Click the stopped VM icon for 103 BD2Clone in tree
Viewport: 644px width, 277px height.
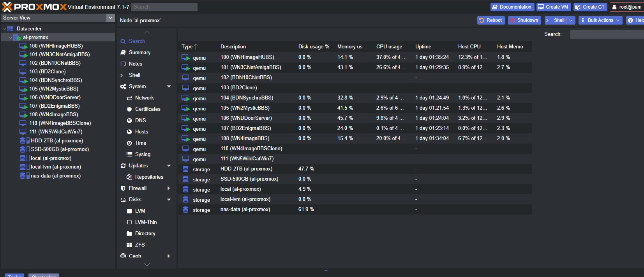(23, 72)
